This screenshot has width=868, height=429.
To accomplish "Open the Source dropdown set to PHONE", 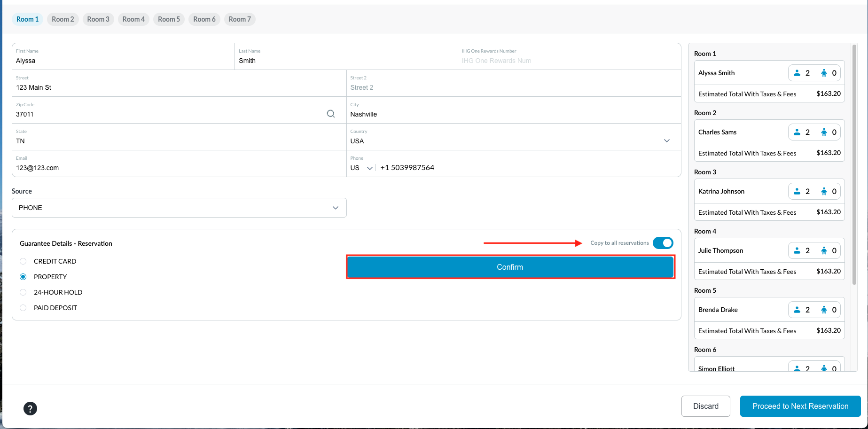I will pyautogui.click(x=335, y=208).
